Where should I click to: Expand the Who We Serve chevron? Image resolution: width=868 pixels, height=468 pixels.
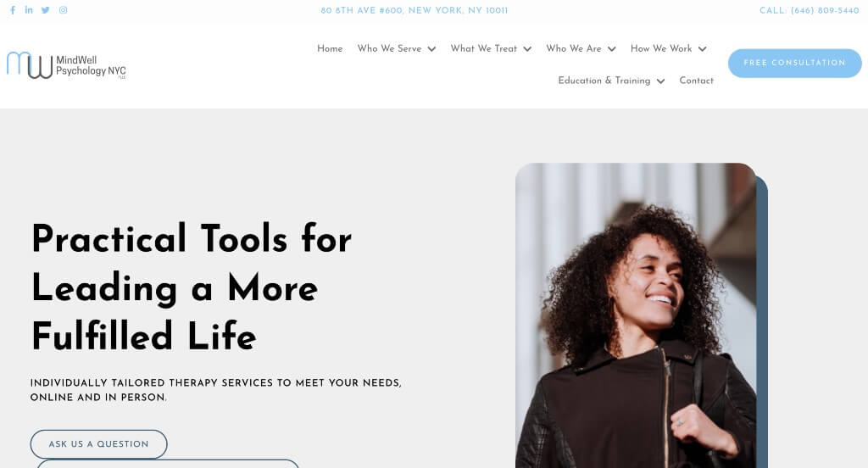(x=431, y=49)
